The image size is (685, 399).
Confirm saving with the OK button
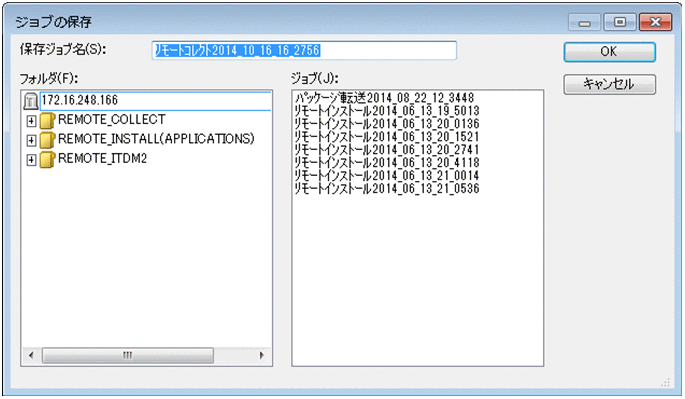(x=609, y=52)
